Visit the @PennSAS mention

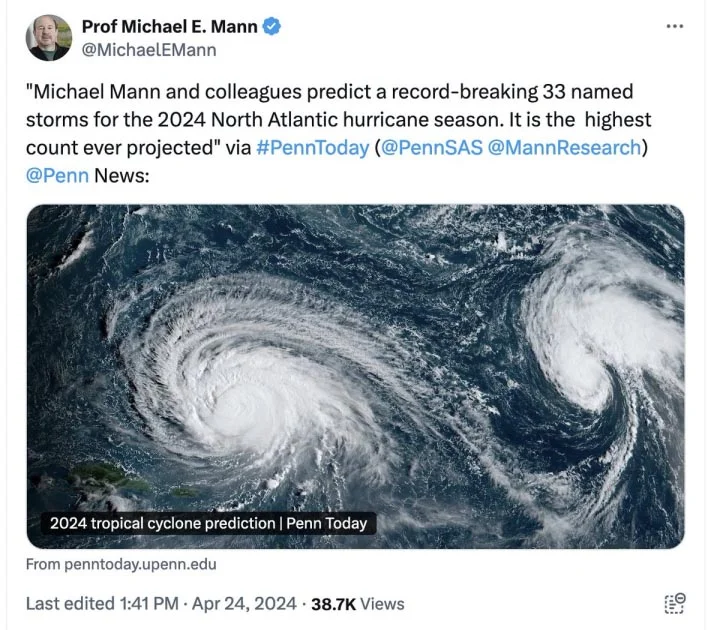click(426, 148)
